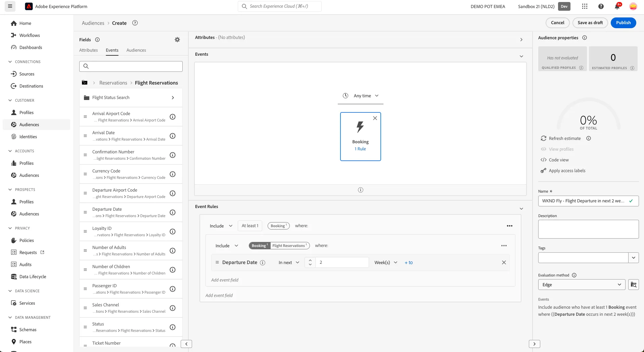Show info for Departure Date field

click(173, 212)
